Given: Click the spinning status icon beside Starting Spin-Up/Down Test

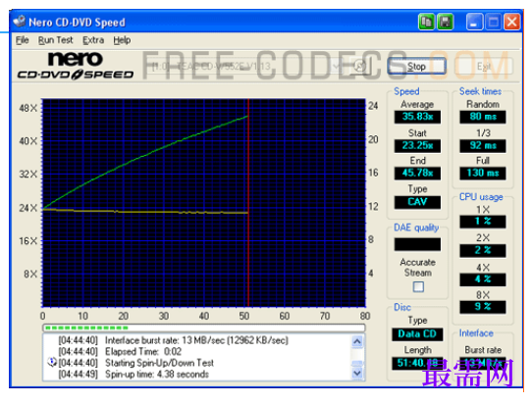Looking at the screenshot, I should click(x=52, y=362).
